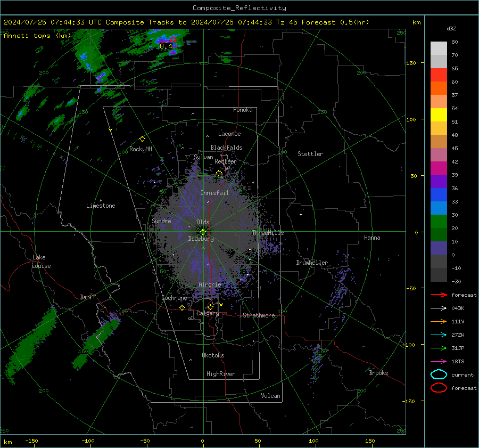Click the Limestone label
The width and height of the screenshot is (479, 448).
coord(101,206)
